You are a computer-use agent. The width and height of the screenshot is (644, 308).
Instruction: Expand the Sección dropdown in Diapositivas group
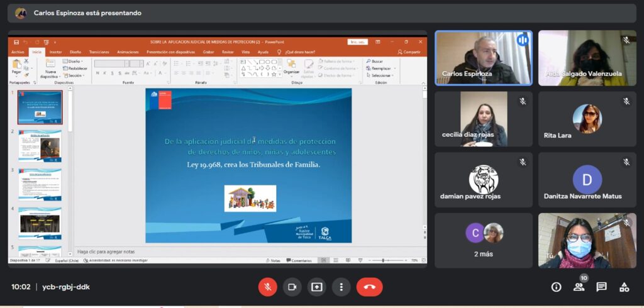[x=74, y=75]
